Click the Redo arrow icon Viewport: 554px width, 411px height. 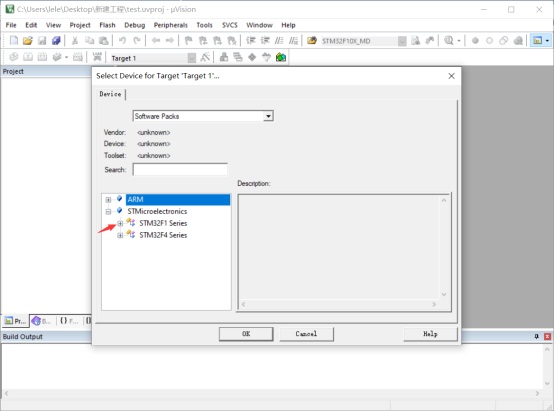[137, 41]
